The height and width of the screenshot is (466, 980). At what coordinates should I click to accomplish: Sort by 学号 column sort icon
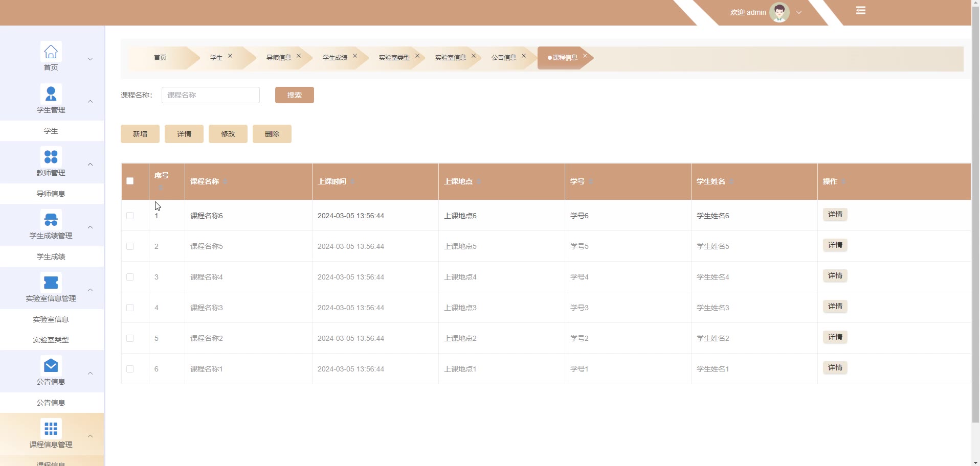click(591, 182)
